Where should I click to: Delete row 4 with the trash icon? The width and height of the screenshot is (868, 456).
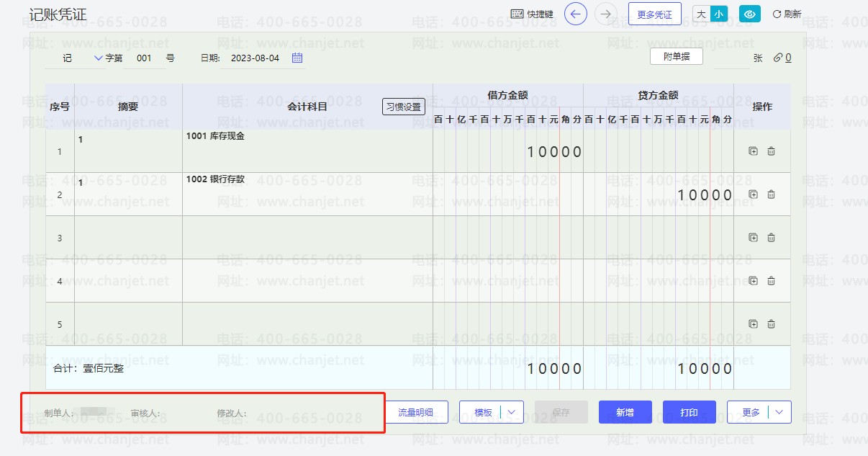coord(771,281)
